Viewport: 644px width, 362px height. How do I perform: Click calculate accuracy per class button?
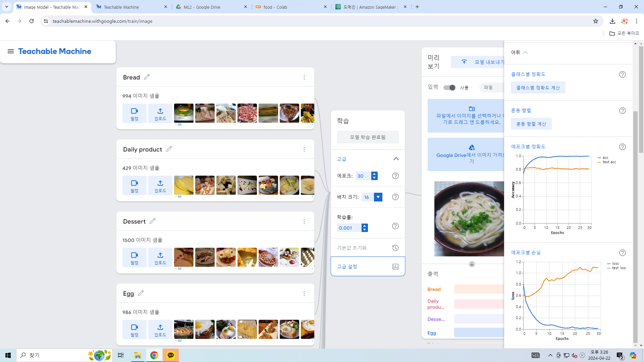coord(538,87)
